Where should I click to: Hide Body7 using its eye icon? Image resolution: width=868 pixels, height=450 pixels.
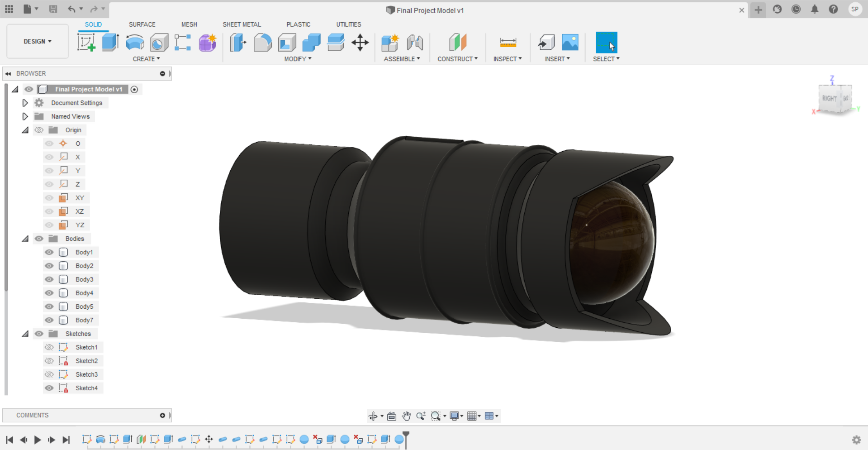(49, 320)
